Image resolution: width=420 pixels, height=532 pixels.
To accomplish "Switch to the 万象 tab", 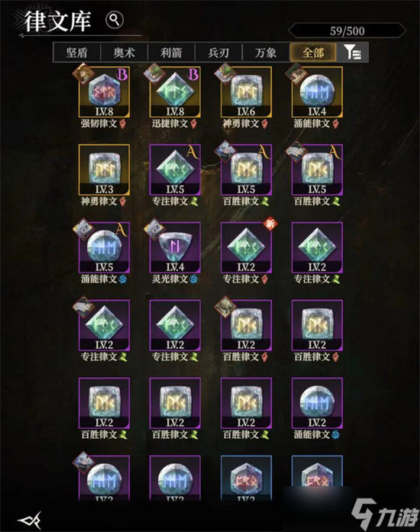I will (x=266, y=53).
